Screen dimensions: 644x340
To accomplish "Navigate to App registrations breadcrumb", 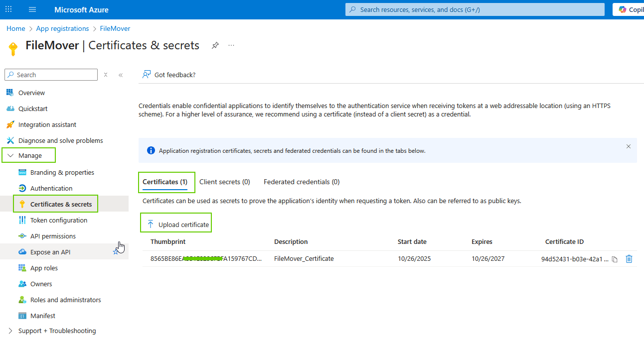I will tap(62, 28).
